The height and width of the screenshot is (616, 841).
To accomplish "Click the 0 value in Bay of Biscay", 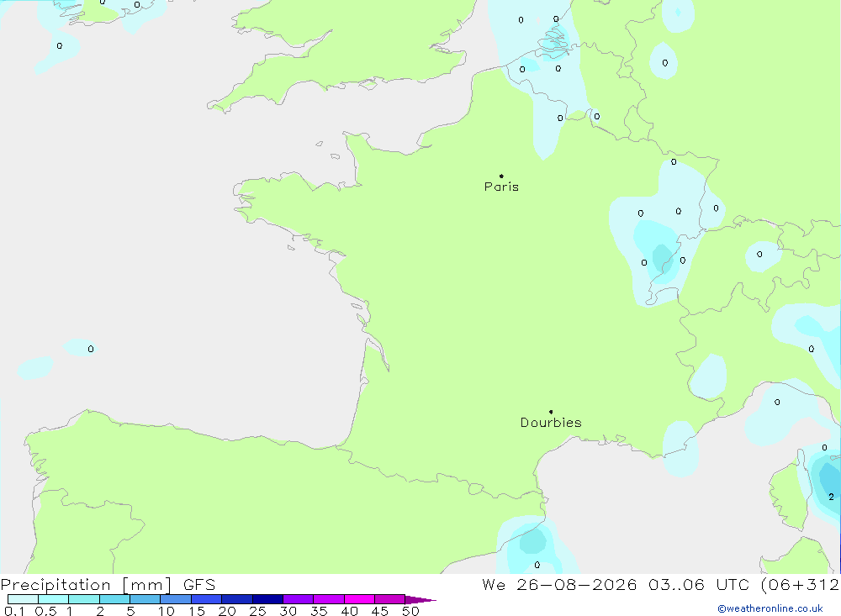I will pos(91,349).
